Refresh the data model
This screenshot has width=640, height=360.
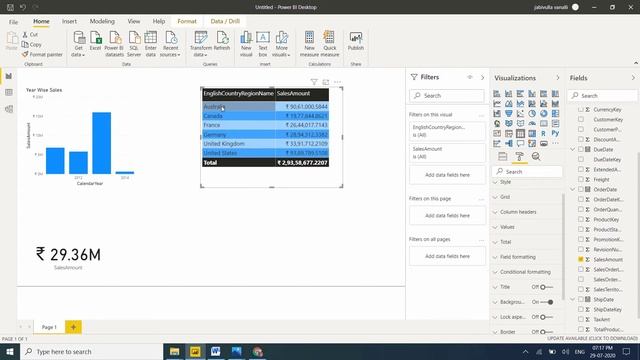[222, 41]
